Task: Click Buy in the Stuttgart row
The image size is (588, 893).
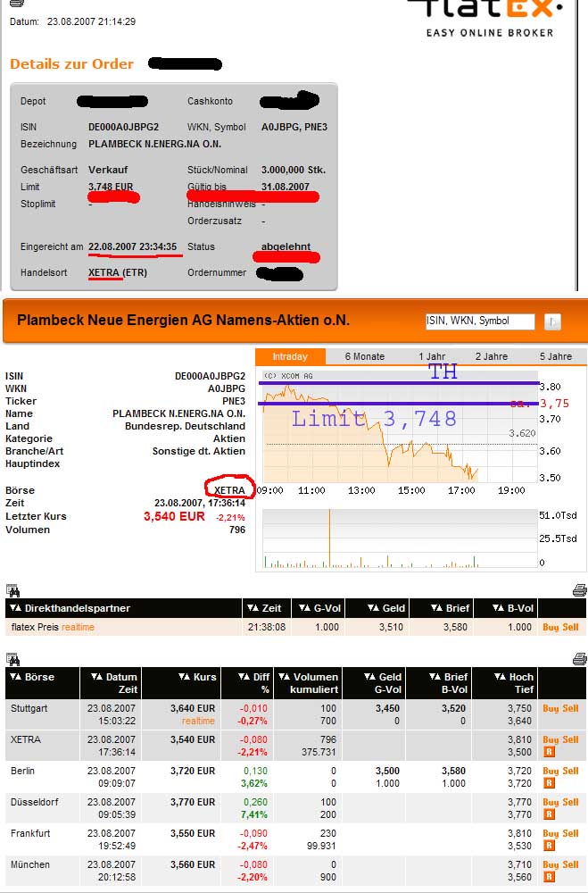Action: click(551, 708)
